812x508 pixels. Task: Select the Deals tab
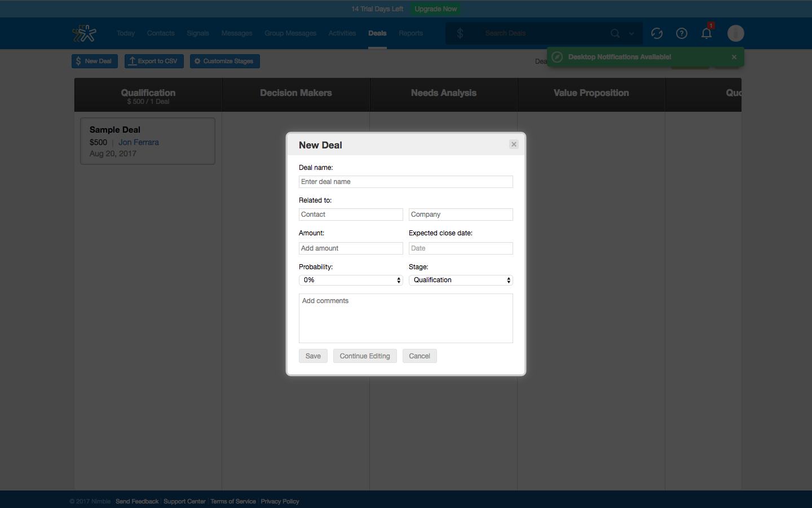[377, 33]
